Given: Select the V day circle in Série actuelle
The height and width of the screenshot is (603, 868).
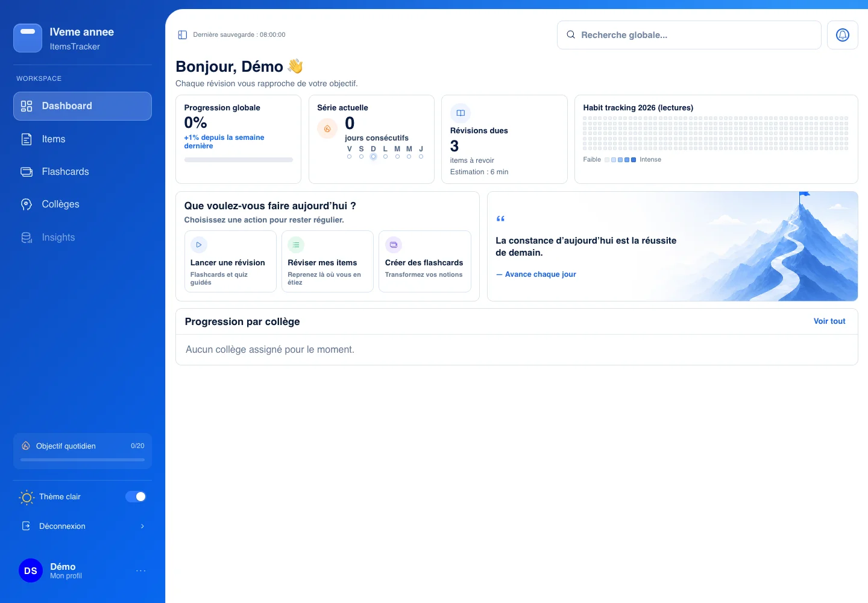Looking at the screenshot, I should tap(350, 157).
